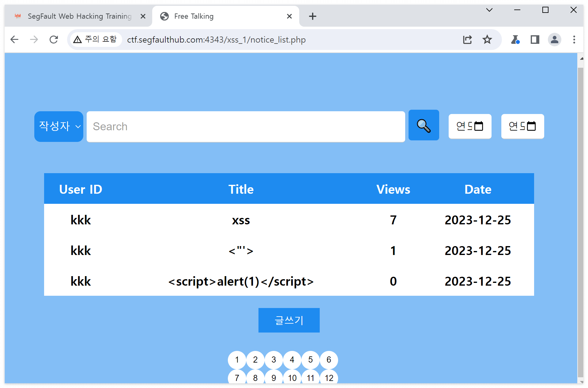Image resolution: width=588 pixels, height=388 pixels.
Task: Go forward in browser history
Action: click(34, 40)
